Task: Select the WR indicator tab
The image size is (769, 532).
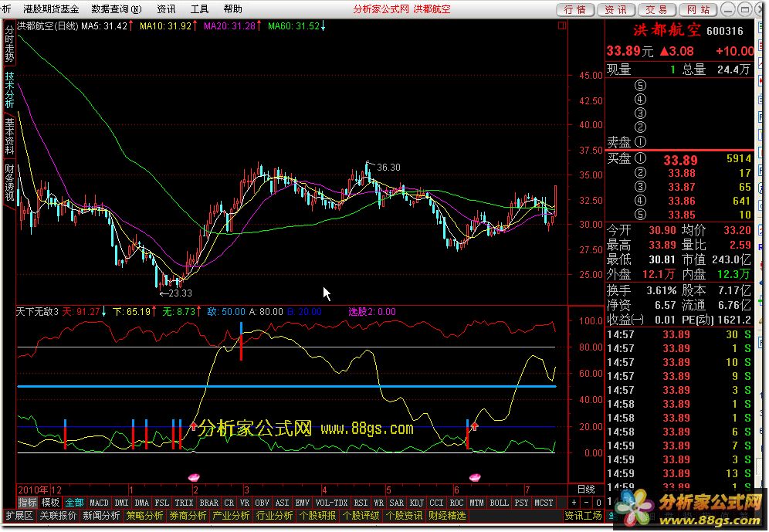Action: 379,503
